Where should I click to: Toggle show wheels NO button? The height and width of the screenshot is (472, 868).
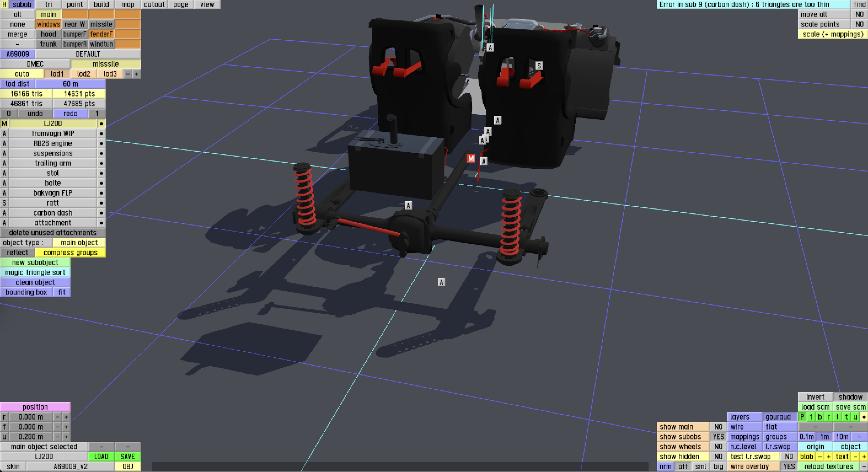tap(718, 446)
